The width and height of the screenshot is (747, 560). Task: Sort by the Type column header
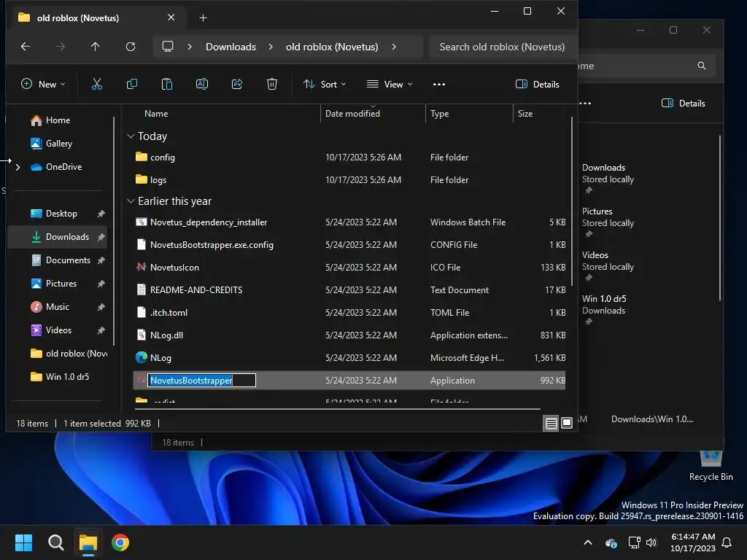tap(439, 114)
